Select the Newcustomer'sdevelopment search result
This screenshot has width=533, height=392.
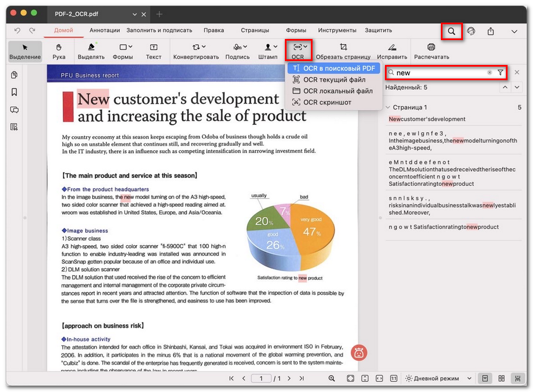point(427,119)
